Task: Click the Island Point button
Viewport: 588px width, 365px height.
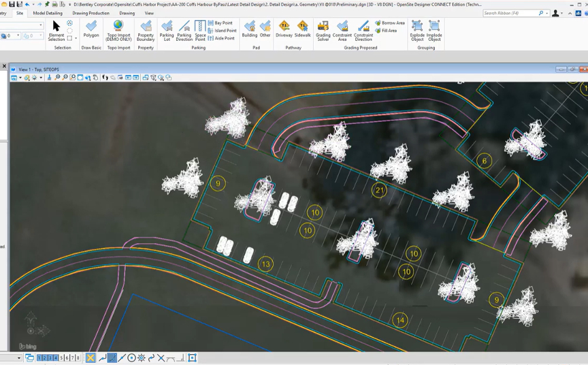Action: [223, 31]
